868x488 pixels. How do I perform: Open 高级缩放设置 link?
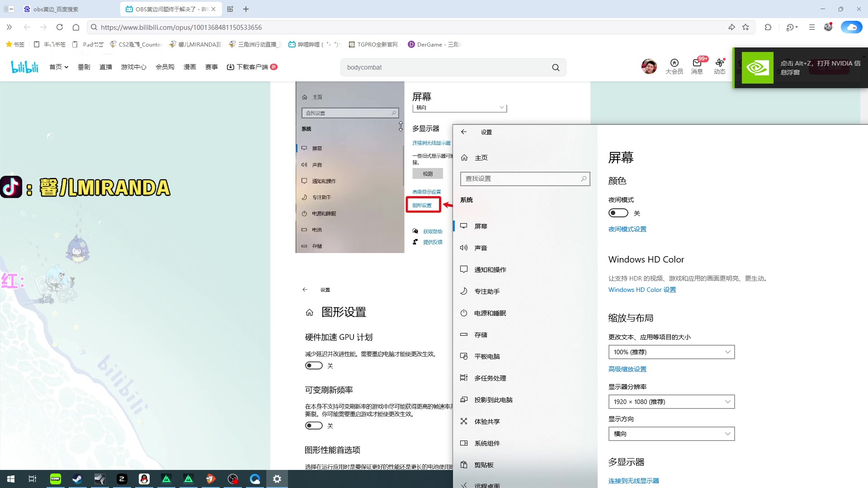coord(627,369)
